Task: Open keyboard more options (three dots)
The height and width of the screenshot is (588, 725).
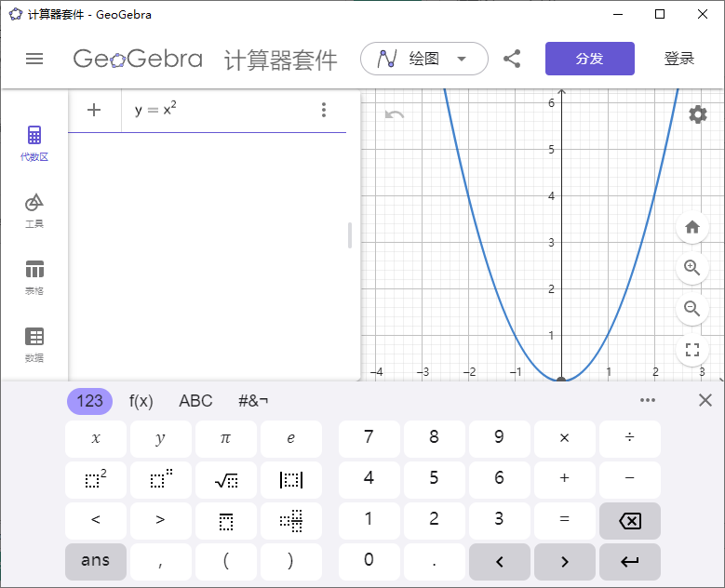Action: (648, 400)
